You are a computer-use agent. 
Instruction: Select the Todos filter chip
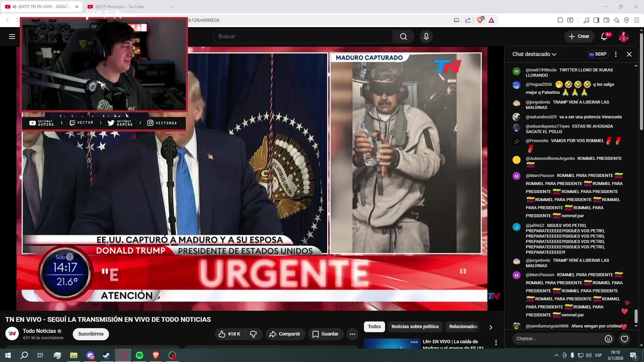coord(374,326)
